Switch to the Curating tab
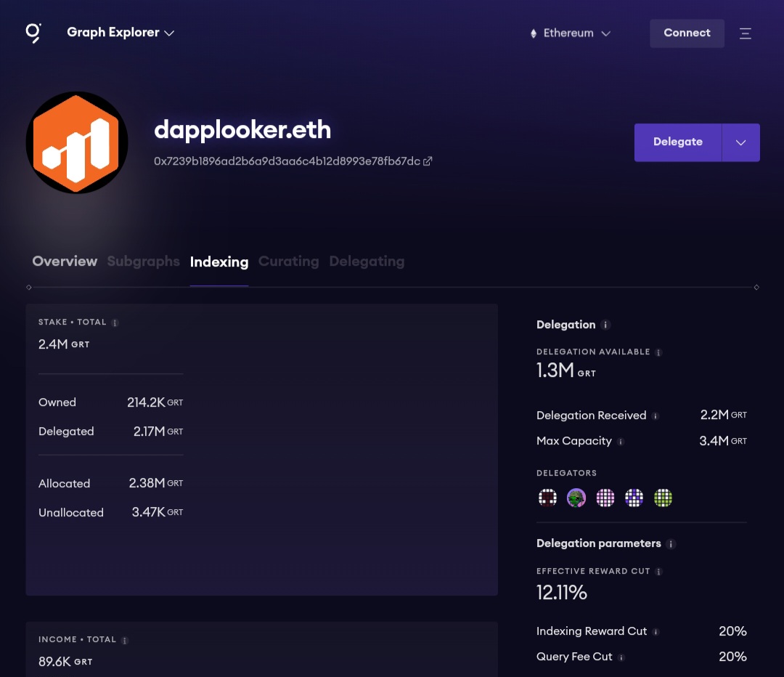 click(288, 262)
